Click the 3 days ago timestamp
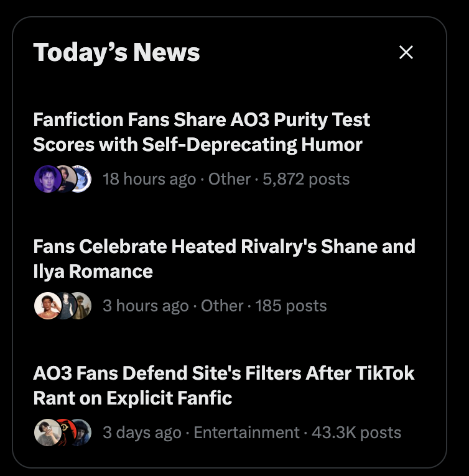 pyautogui.click(x=142, y=433)
